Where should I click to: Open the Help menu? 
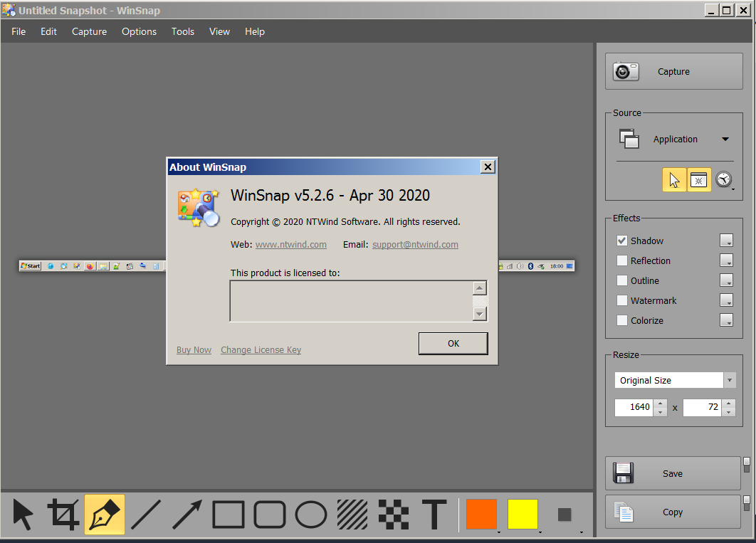coord(255,31)
